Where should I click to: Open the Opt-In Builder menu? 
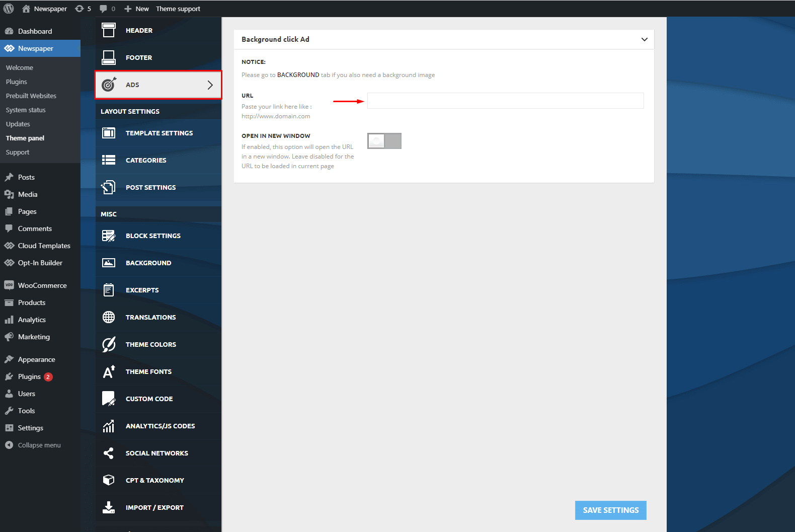pos(40,263)
